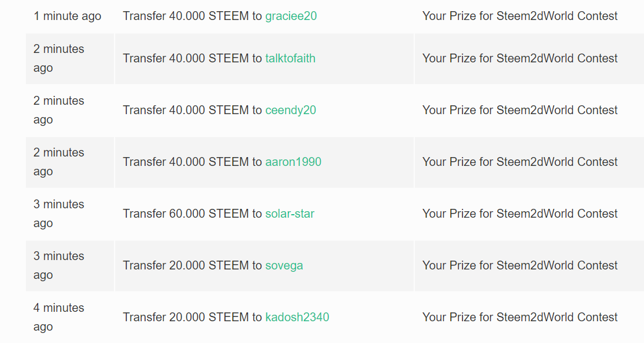Open aaron1990 user profile link
644x343 pixels.
[293, 162]
